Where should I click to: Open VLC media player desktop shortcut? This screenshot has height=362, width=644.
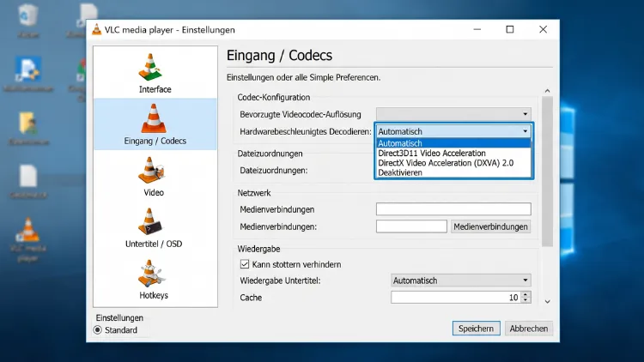tap(28, 239)
